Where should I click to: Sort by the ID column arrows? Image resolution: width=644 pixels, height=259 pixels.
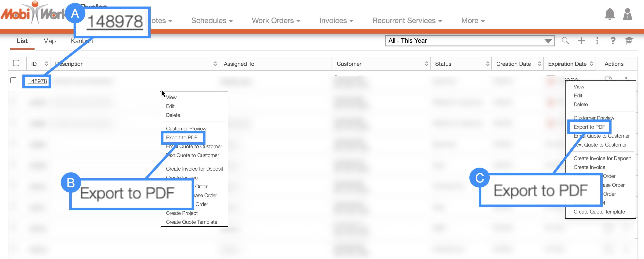46,64
